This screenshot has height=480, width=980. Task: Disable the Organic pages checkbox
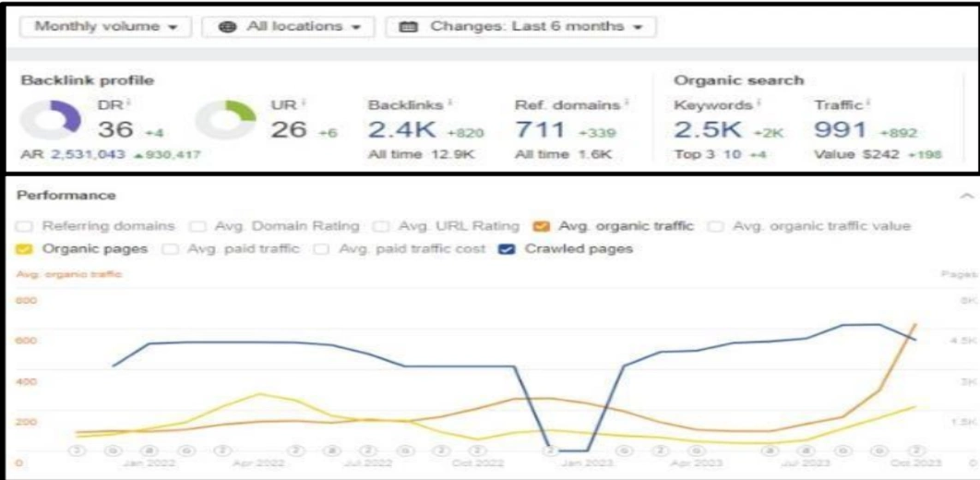click(25, 249)
